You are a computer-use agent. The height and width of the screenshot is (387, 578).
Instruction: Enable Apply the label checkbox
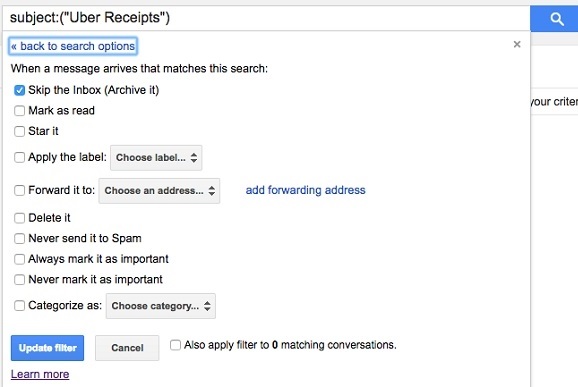point(19,157)
